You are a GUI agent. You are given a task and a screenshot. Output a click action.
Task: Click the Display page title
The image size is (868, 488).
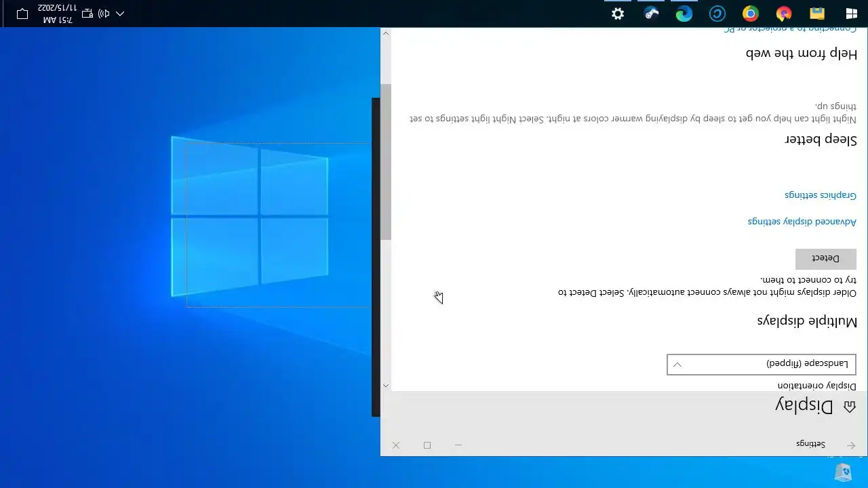(x=804, y=405)
